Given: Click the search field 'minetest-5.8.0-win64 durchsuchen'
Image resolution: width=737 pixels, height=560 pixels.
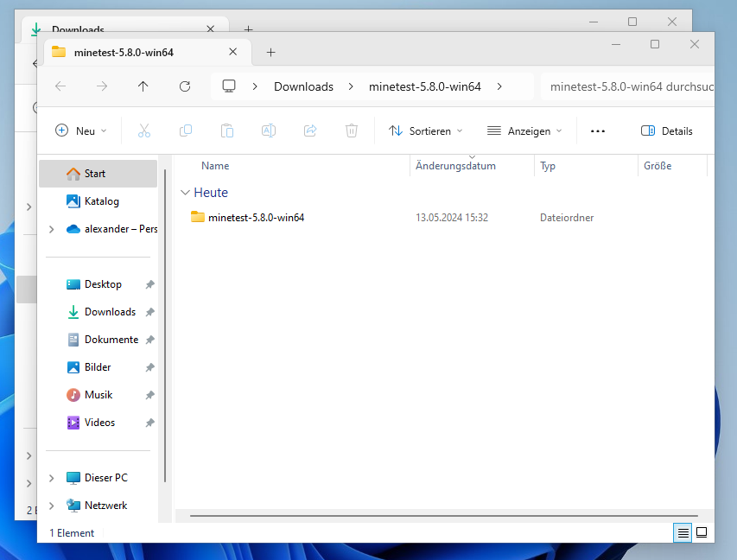Looking at the screenshot, I should (628, 86).
